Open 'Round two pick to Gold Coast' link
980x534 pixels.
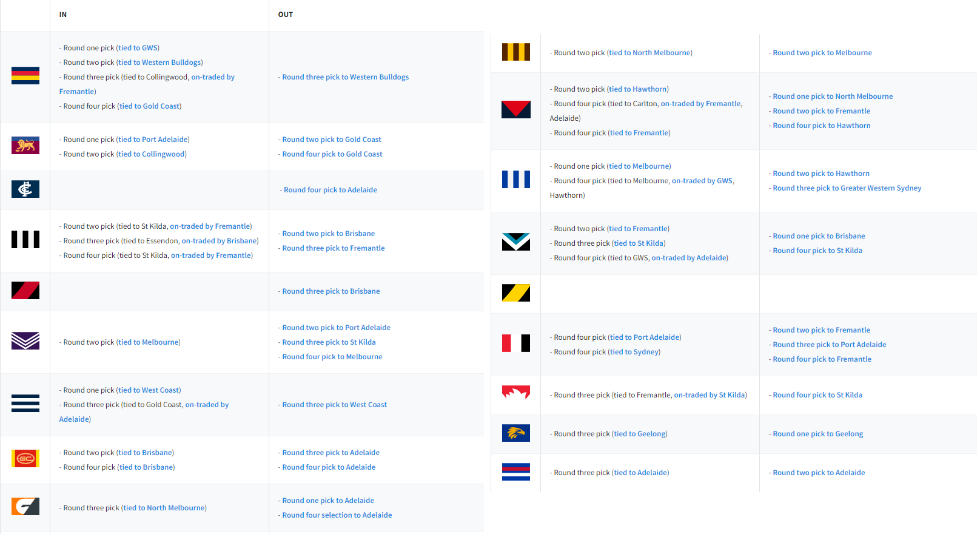pos(332,140)
